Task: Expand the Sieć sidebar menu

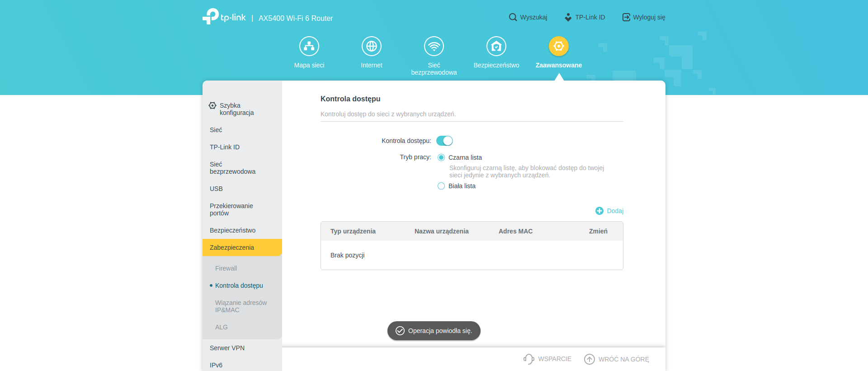Action: pyautogui.click(x=216, y=130)
